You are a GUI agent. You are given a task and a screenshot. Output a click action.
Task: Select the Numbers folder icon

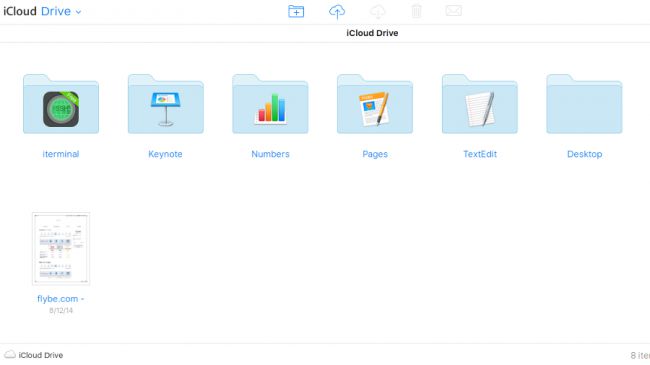270,104
